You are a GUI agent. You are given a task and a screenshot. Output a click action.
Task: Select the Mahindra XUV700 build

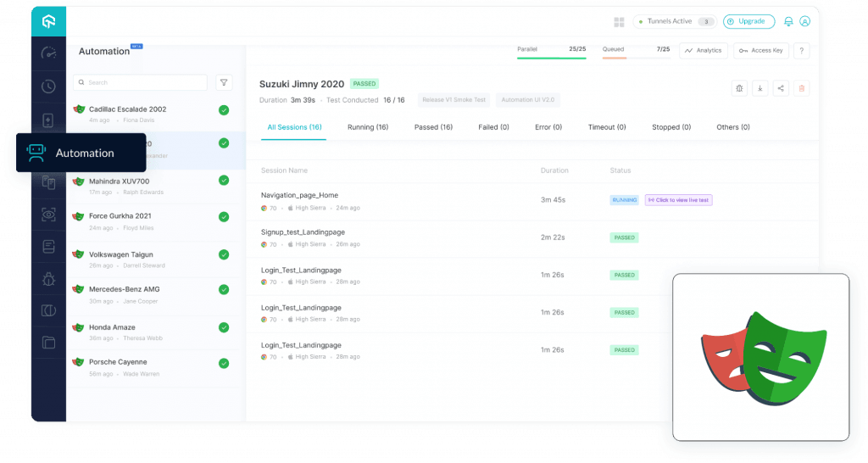(156, 186)
